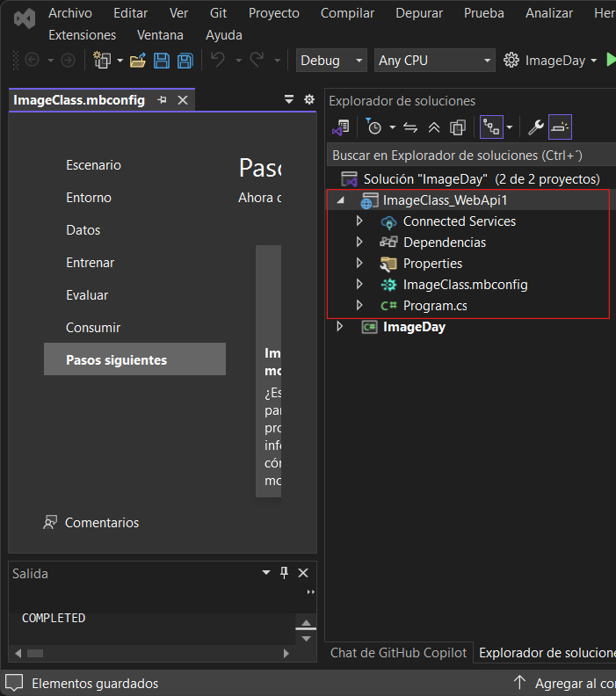Open the Archivo menu
The width and height of the screenshot is (616, 696).
[x=70, y=13]
